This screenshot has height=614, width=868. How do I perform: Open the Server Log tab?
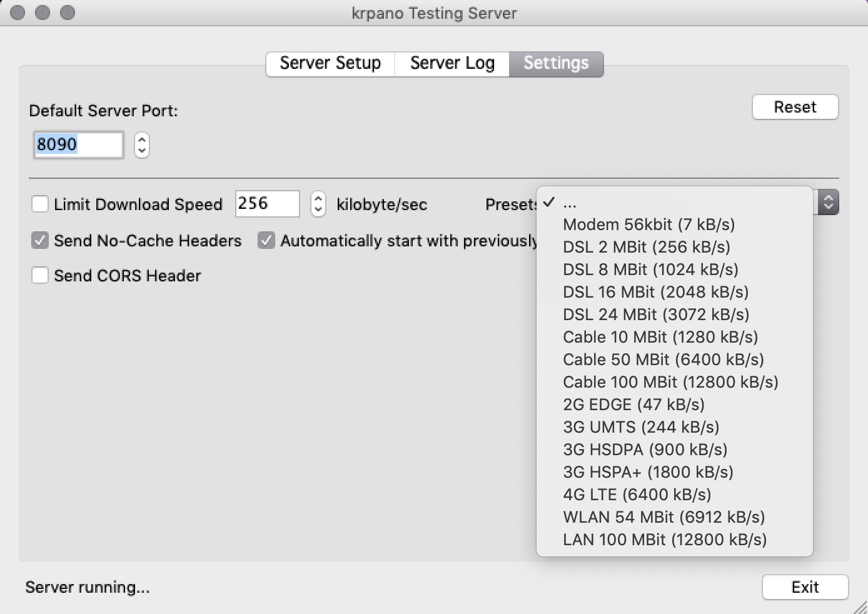[x=452, y=63]
